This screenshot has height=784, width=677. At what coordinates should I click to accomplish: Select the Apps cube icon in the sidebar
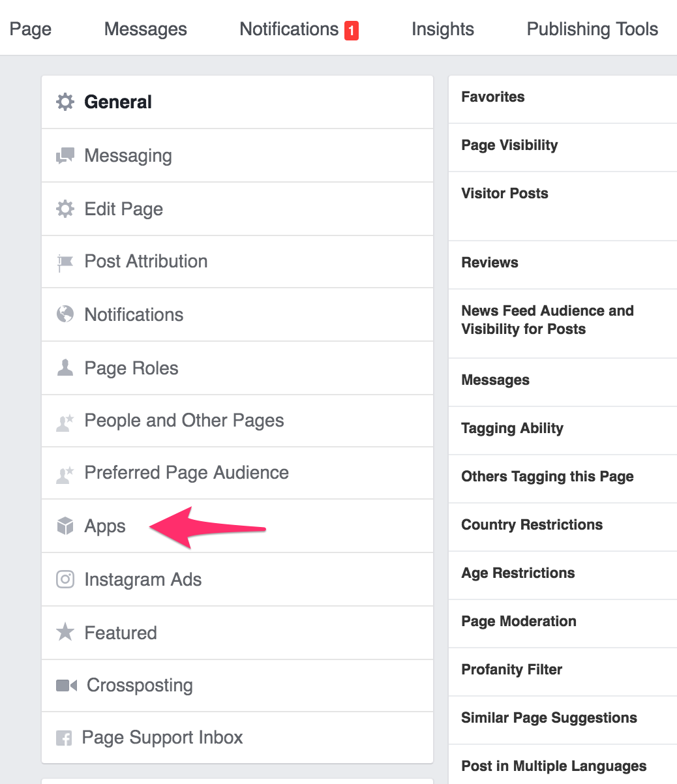click(65, 526)
